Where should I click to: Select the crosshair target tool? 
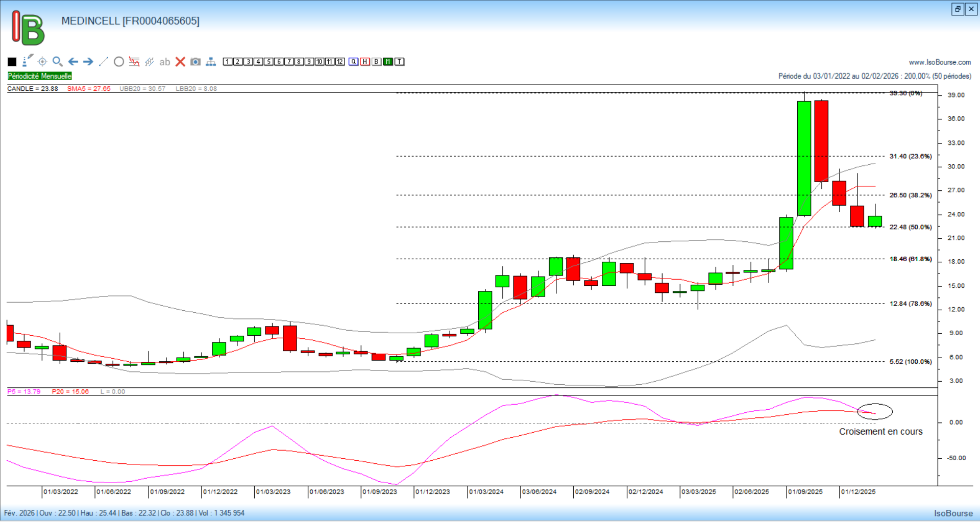tap(42, 62)
